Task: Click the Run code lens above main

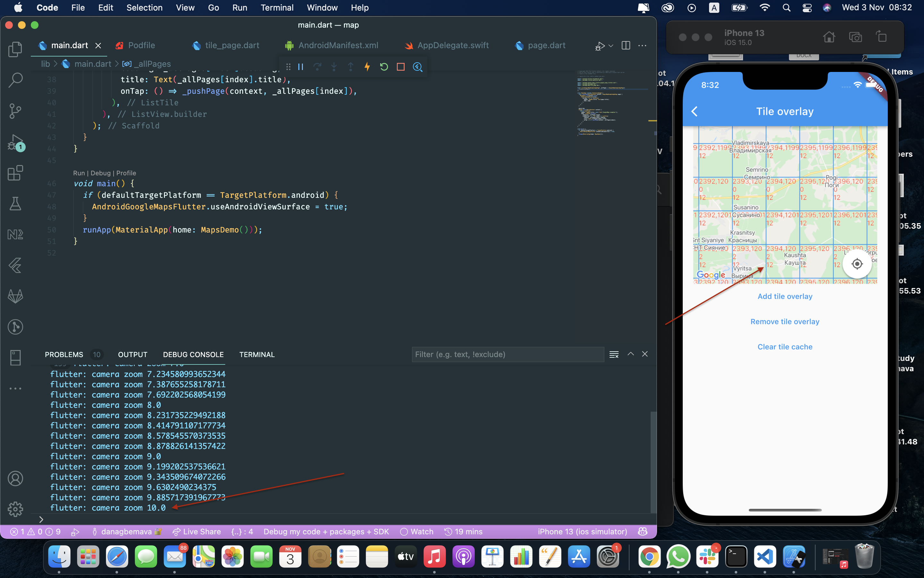Action: 79,173
